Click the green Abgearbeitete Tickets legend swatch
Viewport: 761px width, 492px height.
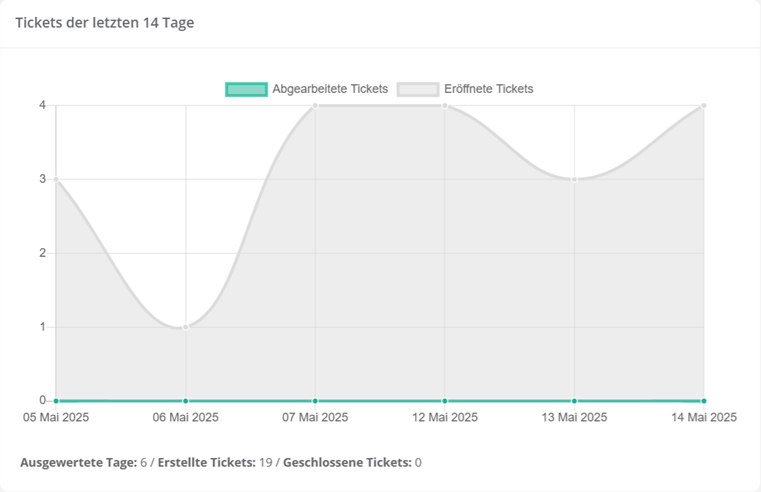[x=246, y=89]
